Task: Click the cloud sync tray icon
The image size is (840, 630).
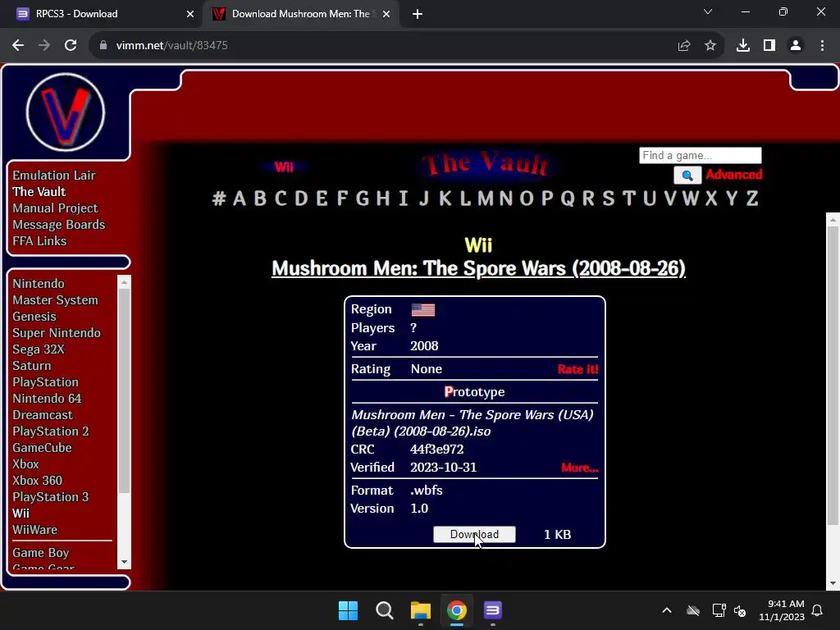Action: [693, 610]
